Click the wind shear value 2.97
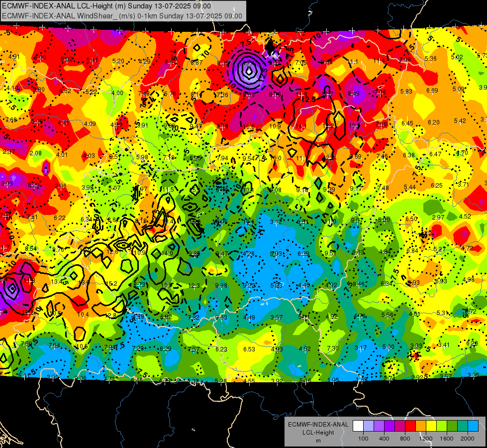Image resolution: width=487 pixels, height=448 pixels. (x=438, y=217)
